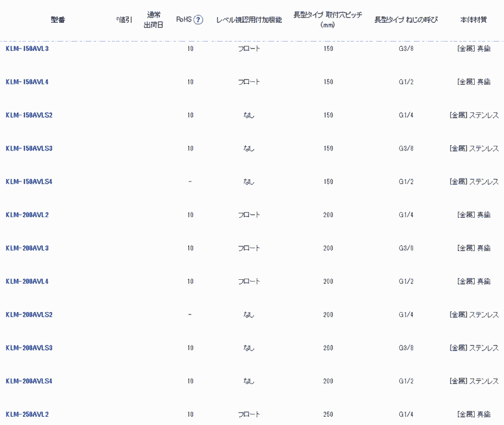Screen dimensions: 504x425
Task: Open the KLM-200AVL4 product link
Action: pyautogui.click(x=27, y=282)
